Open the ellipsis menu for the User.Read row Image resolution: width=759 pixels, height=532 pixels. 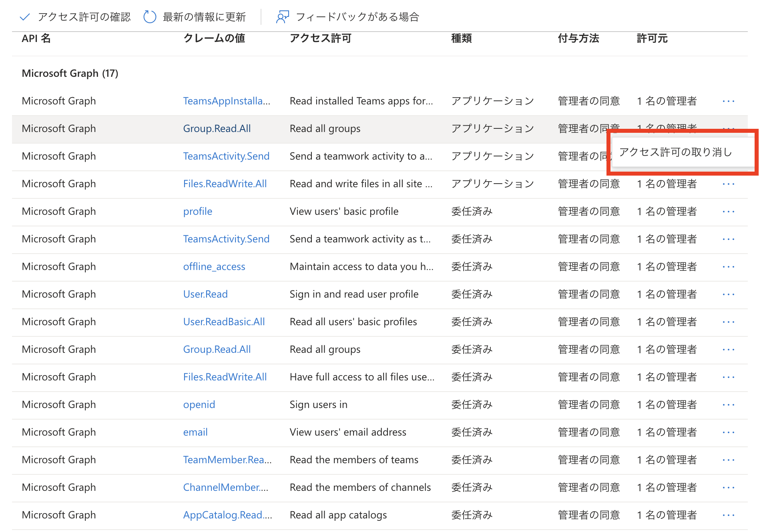[729, 294]
